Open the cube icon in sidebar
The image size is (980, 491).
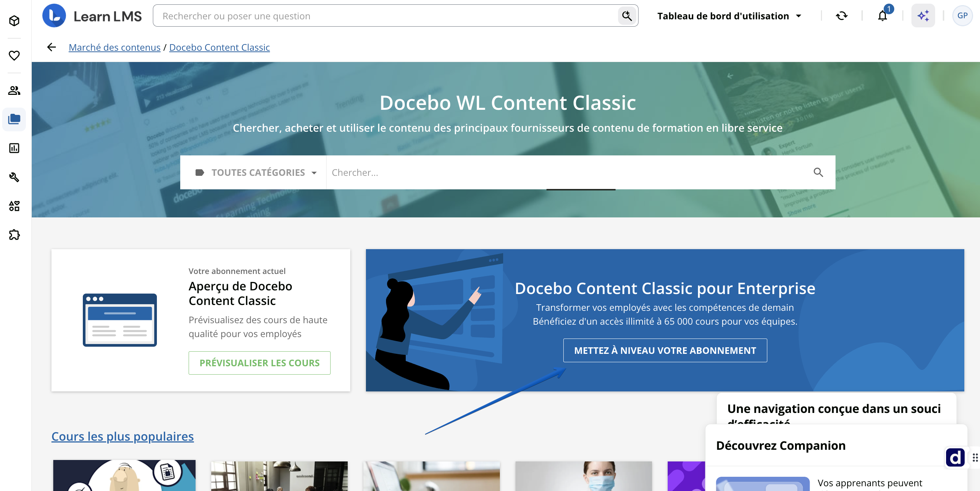click(14, 20)
